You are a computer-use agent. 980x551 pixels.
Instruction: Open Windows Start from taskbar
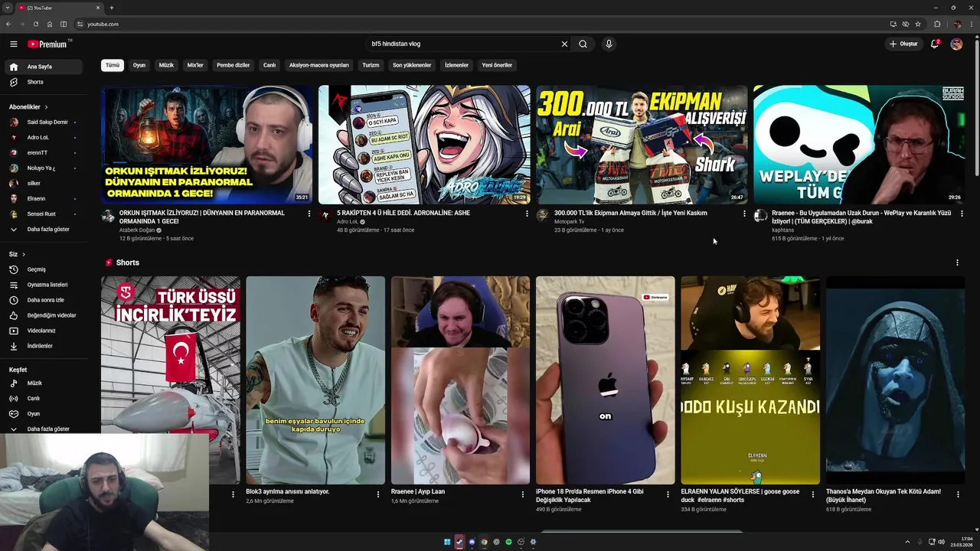coord(447,542)
